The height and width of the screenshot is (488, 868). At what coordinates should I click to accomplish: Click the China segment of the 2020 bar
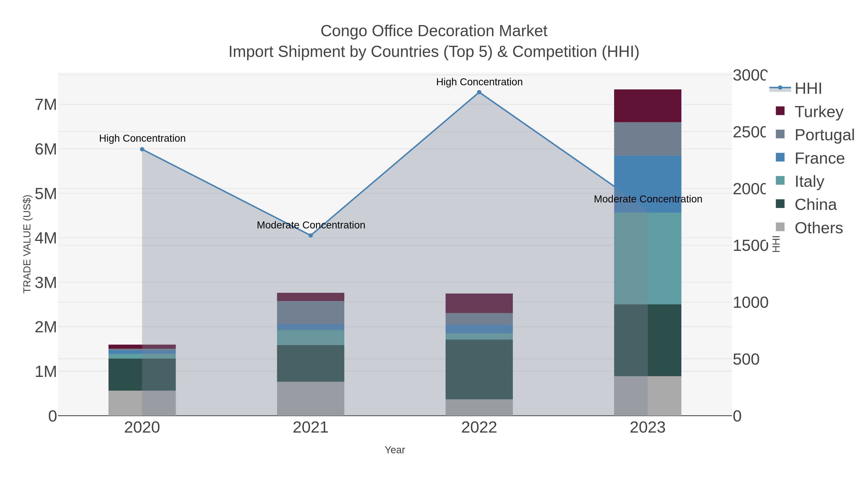coord(142,374)
